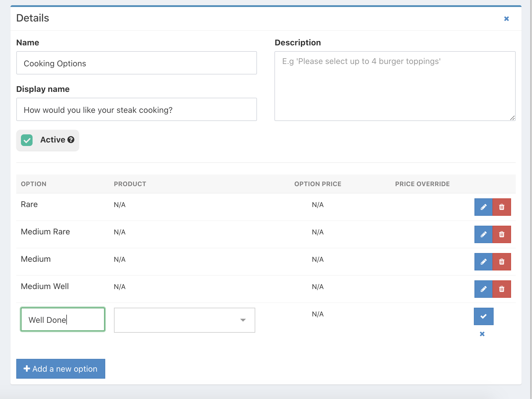Click Add a new option button
This screenshot has height=399, width=532.
(61, 369)
